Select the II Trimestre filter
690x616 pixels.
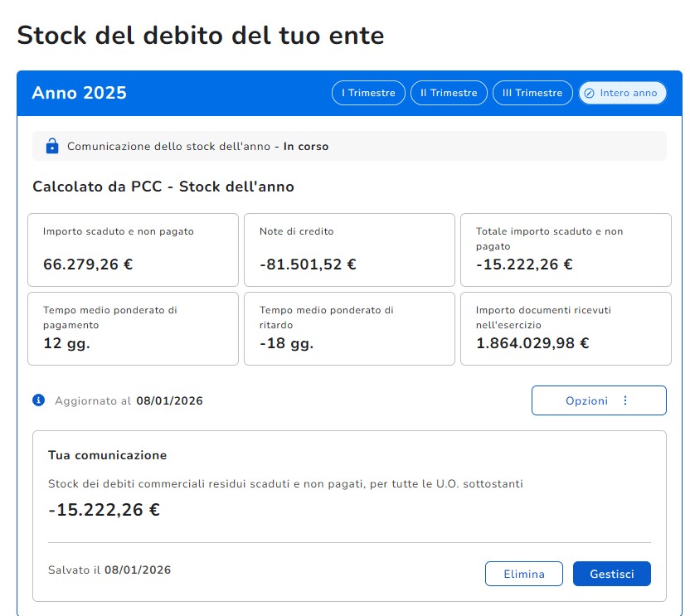449,93
